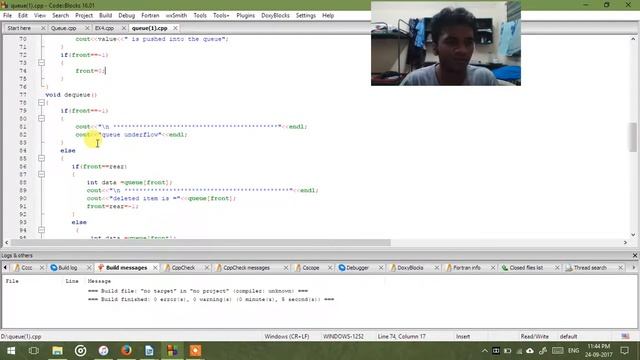This screenshot has width=640, height=360.
Task: Open the DoxyBlocks menu
Action: tap(275, 16)
